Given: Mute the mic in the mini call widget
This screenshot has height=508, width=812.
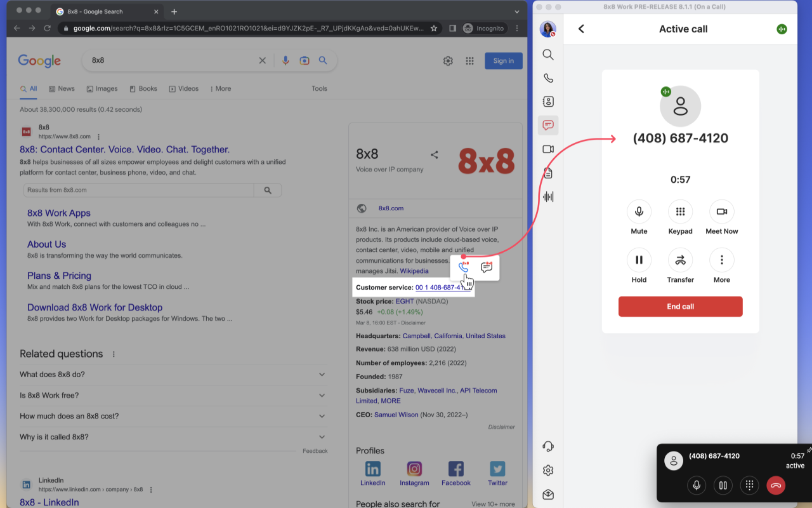Looking at the screenshot, I should pyautogui.click(x=696, y=485).
